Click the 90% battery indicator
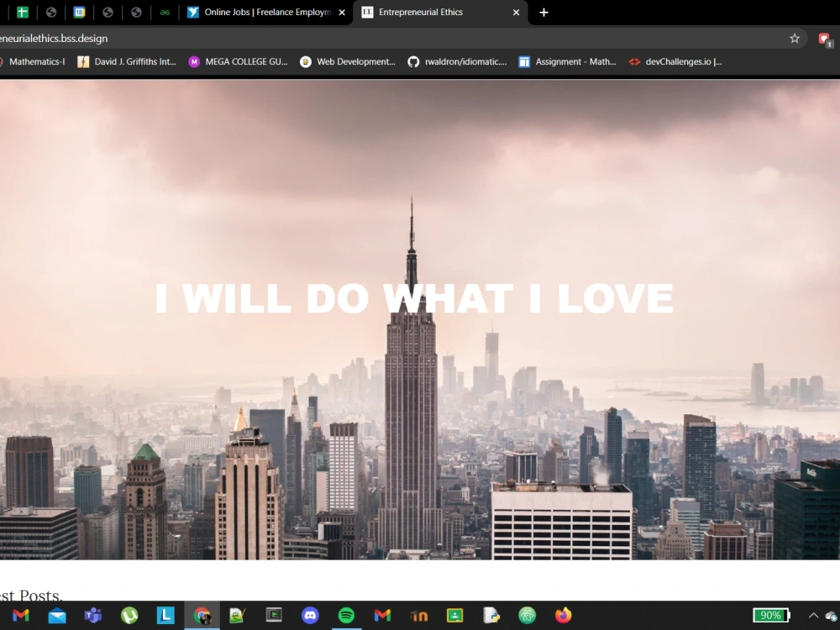Screen dimensions: 840x630 [x=771, y=616]
